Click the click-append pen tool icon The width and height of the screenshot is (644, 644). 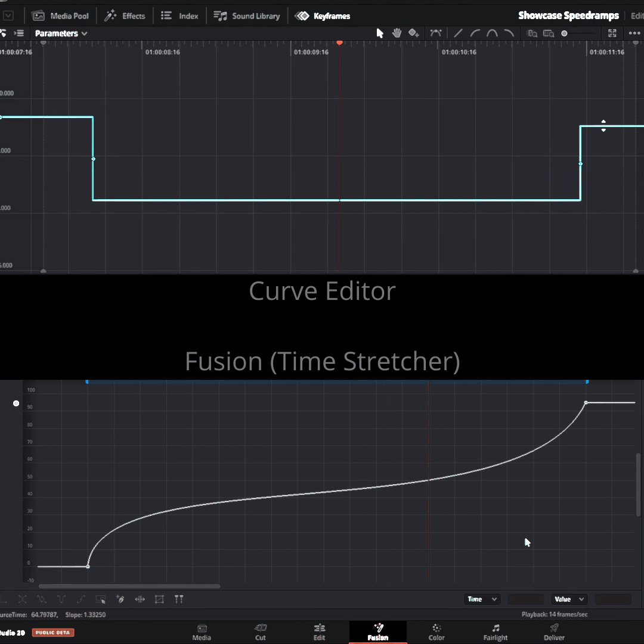120,599
